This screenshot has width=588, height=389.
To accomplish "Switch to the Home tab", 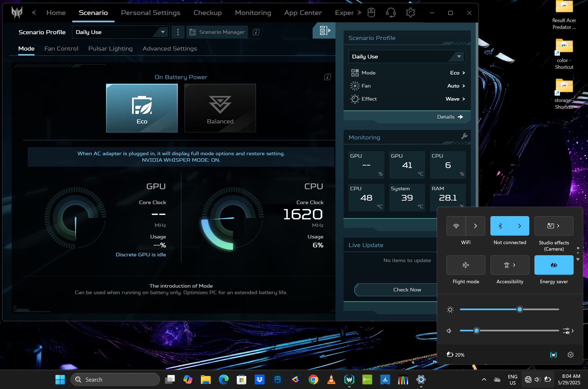I will [x=56, y=13].
